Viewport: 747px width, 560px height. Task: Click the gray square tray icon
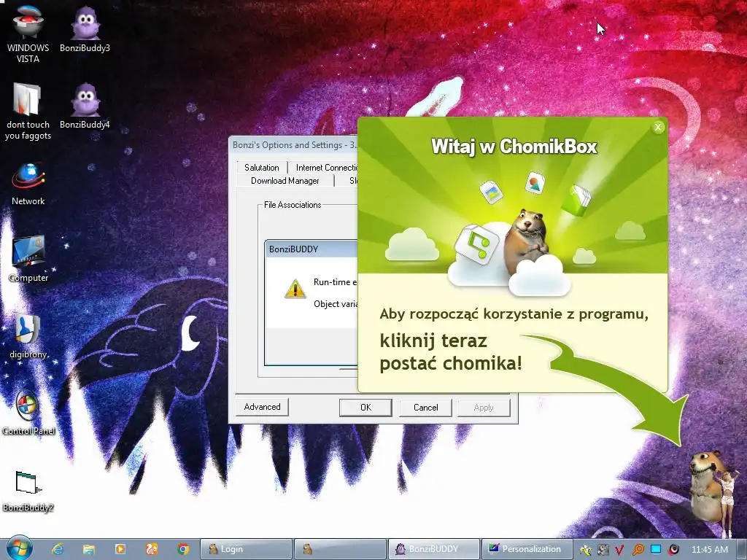click(x=603, y=550)
